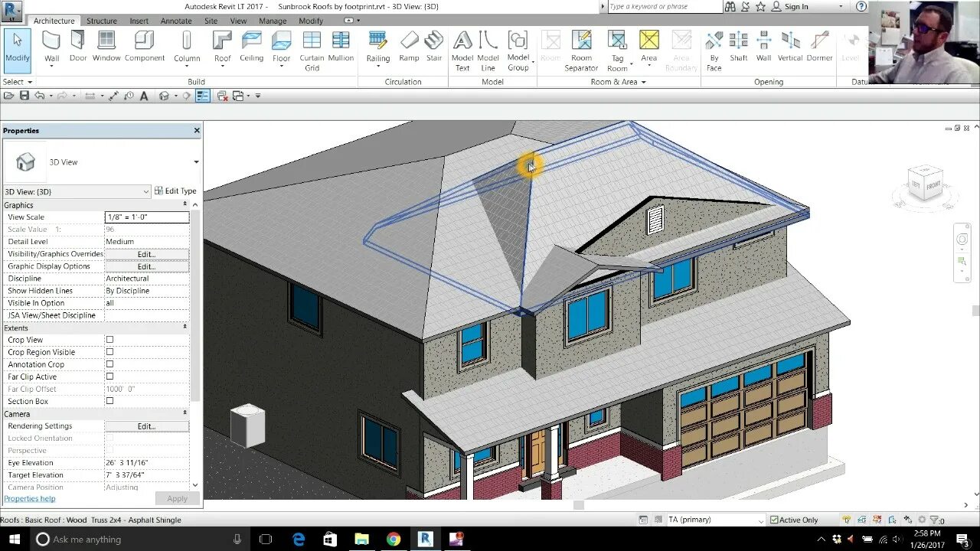Open the TA (primary) design option dropdown
The image size is (980, 551).
pos(760,520)
